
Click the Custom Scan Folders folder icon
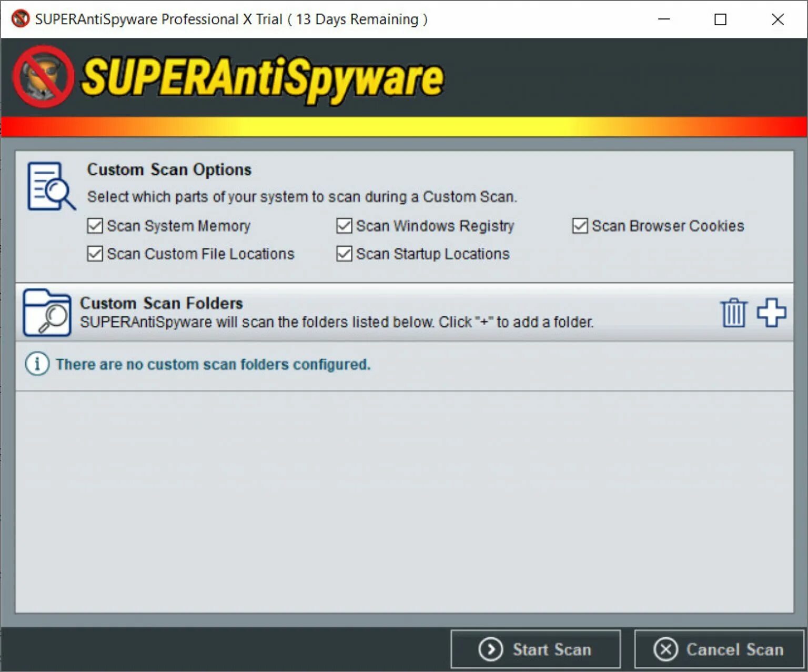click(47, 312)
